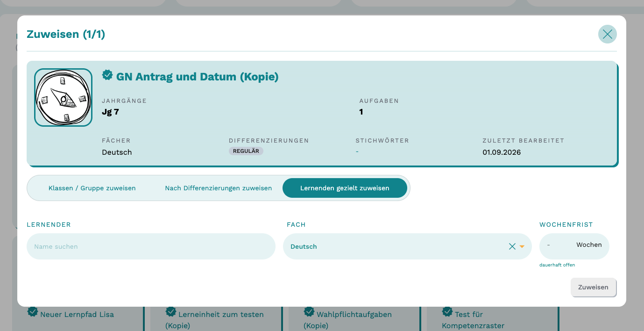Click the compass thumbnail of GN Antrag
Screen dimensions: 644x331
63,97
